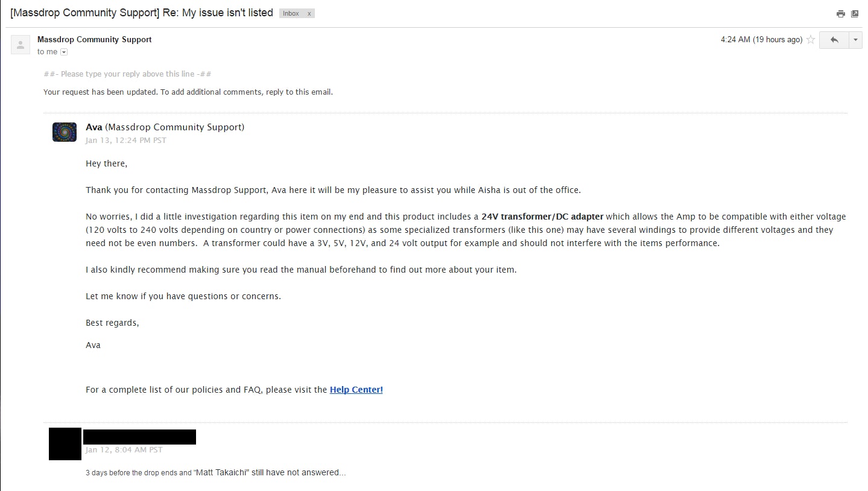Click bold "24V transformer/DC adapter" text
This screenshot has width=868, height=491.
(542, 217)
